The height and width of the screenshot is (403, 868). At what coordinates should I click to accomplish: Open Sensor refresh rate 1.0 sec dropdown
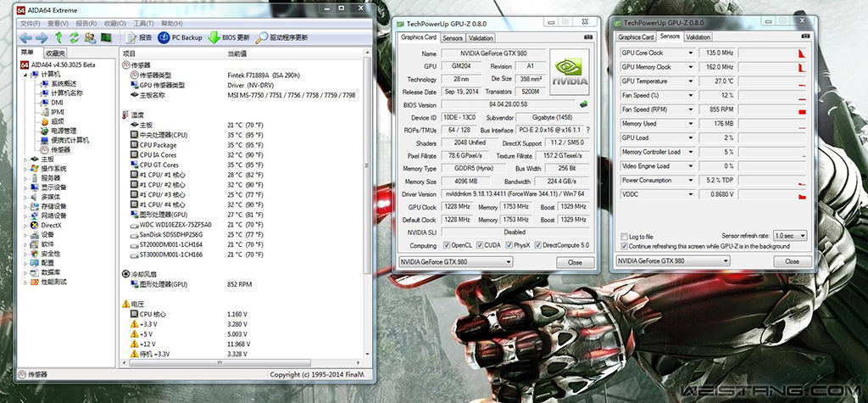pos(790,236)
